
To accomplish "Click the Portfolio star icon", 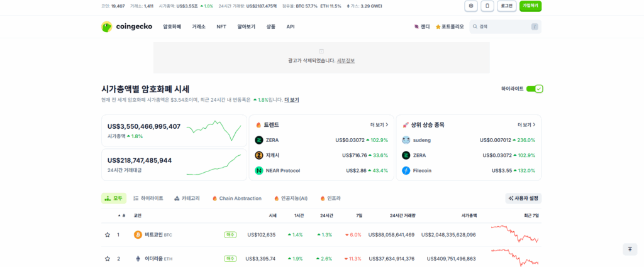I will click(438, 26).
